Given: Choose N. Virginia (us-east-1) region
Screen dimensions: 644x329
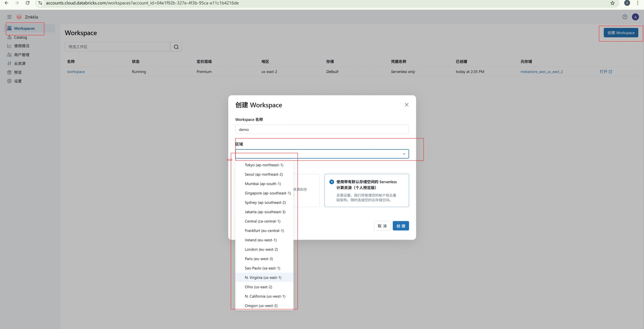Looking at the screenshot, I should pos(264,277).
